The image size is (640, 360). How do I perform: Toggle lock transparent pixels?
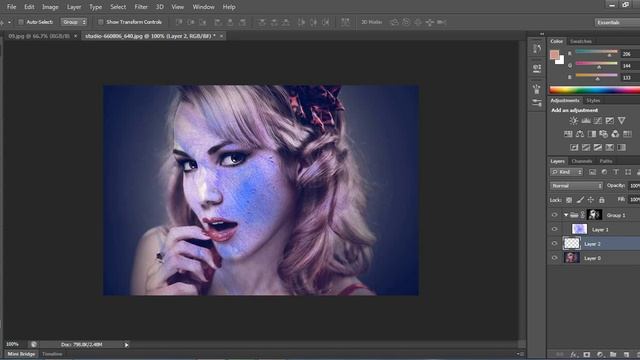[x=569, y=200]
